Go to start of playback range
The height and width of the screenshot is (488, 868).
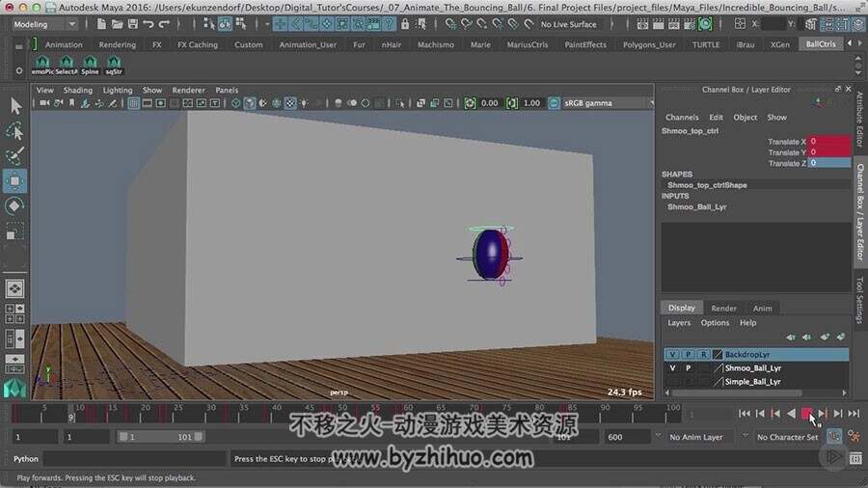click(x=745, y=414)
